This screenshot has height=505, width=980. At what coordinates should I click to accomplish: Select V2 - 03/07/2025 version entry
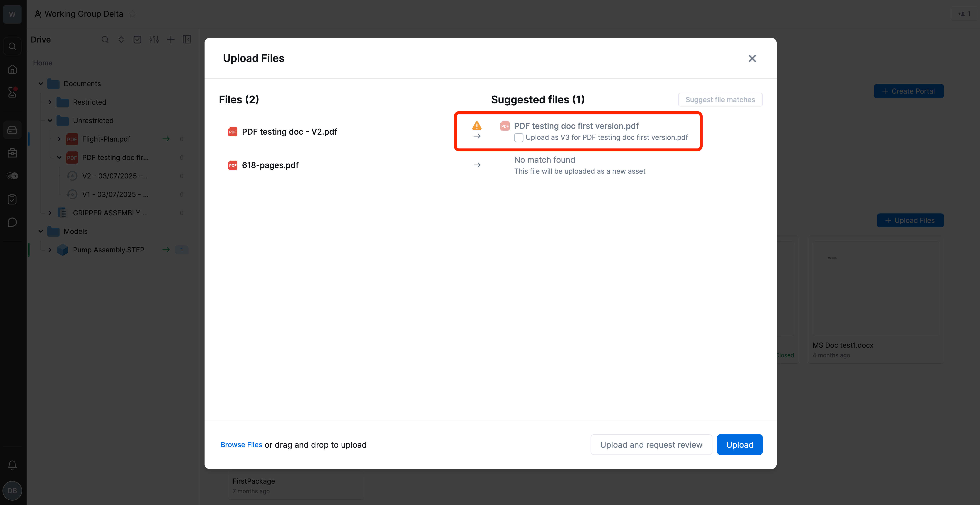point(115,176)
